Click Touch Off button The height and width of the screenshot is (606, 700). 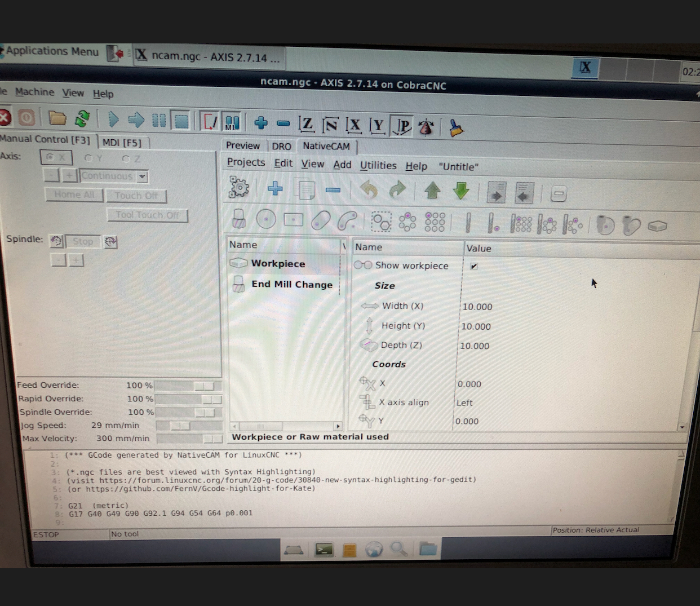[x=136, y=196]
